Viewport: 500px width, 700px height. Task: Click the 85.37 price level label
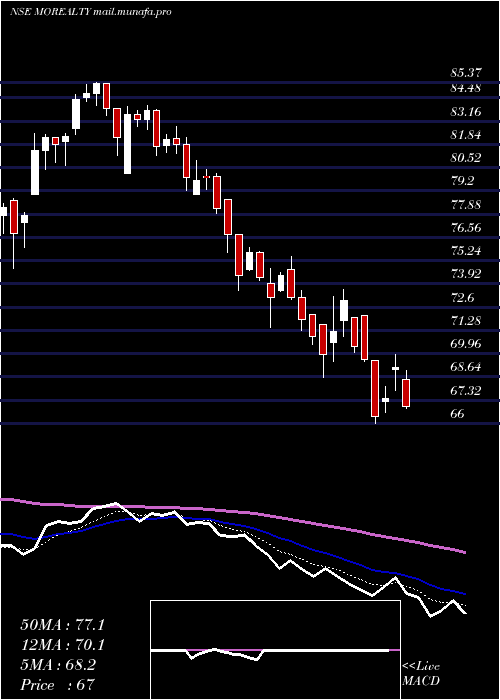coord(466,73)
